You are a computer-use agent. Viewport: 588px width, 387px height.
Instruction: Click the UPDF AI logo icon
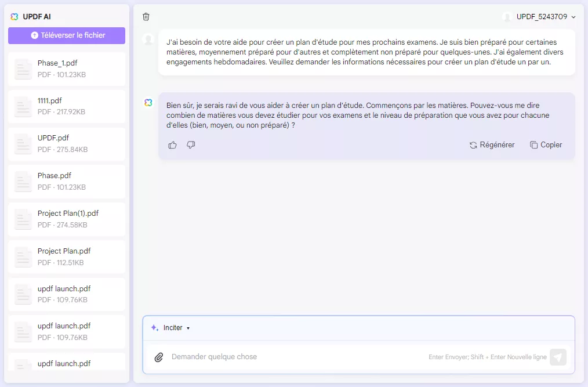14,16
